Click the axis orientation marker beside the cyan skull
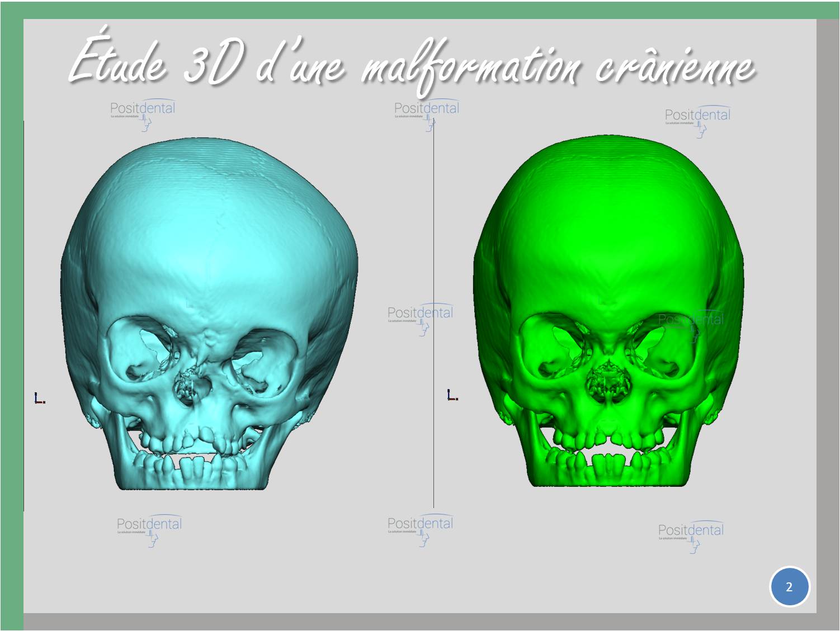Viewport: 840px width, 631px height. (x=39, y=398)
